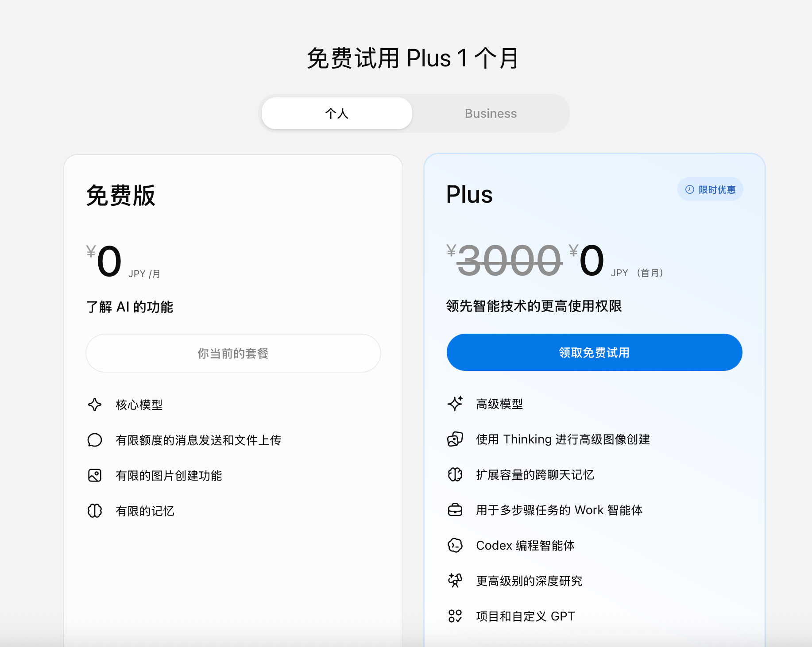Click the brain icon beside 有限的记忆
The width and height of the screenshot is (812, 647).
(x=95, y=511)
